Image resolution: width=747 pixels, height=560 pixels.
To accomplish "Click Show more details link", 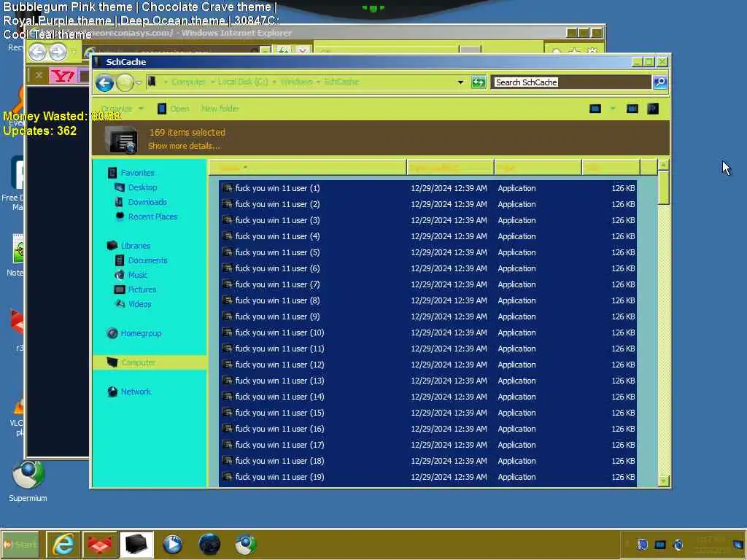I will coord(184,146).
